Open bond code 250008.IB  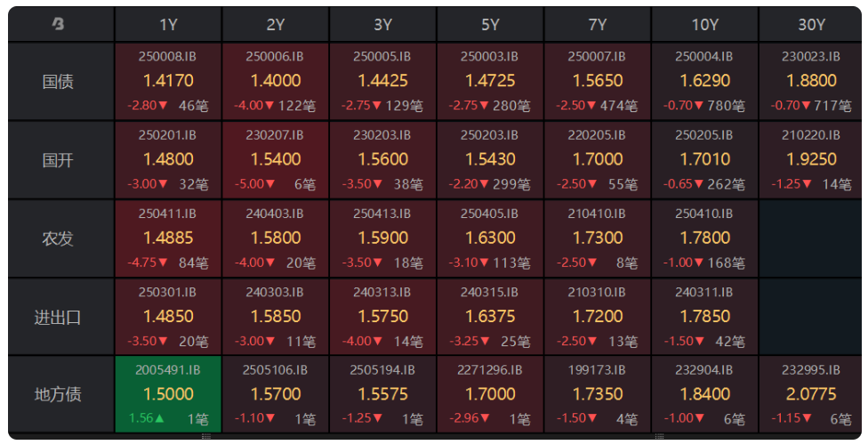pos(168,57)
